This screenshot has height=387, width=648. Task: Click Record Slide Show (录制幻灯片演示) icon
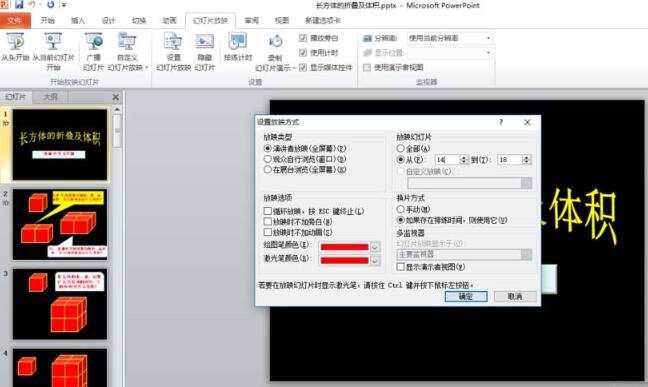(275, 41)
